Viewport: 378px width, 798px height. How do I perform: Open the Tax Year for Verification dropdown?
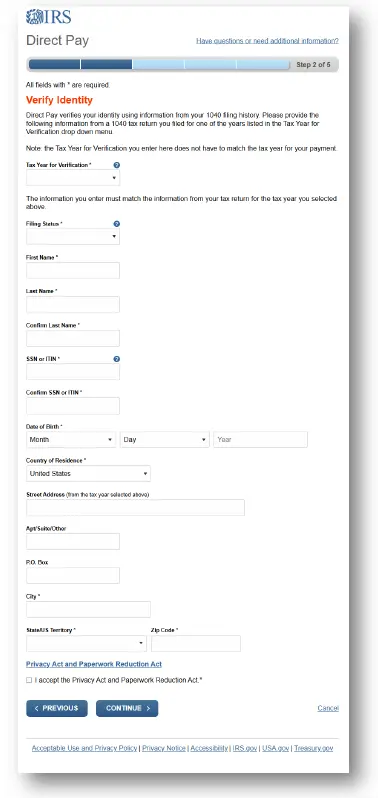[x=73, y=178]
